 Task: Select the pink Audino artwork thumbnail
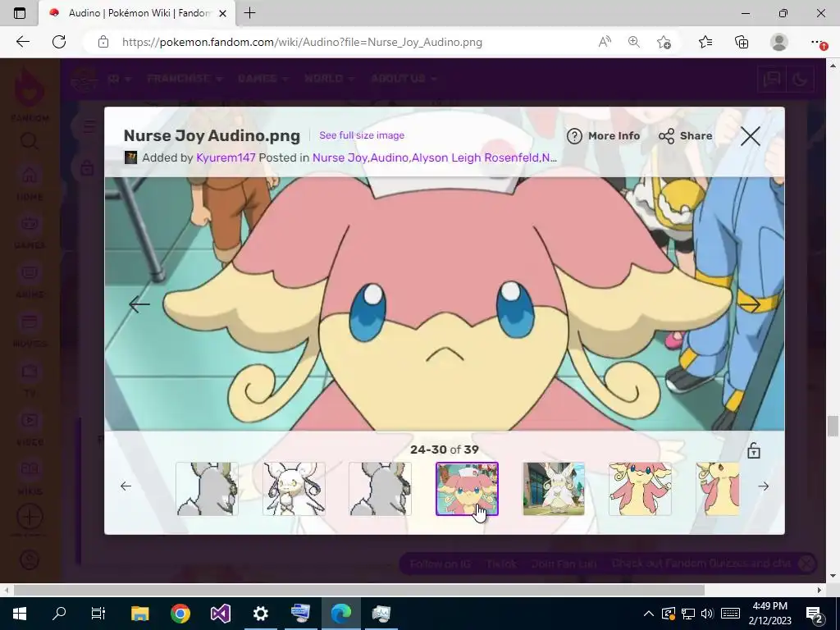pos(640,489)
